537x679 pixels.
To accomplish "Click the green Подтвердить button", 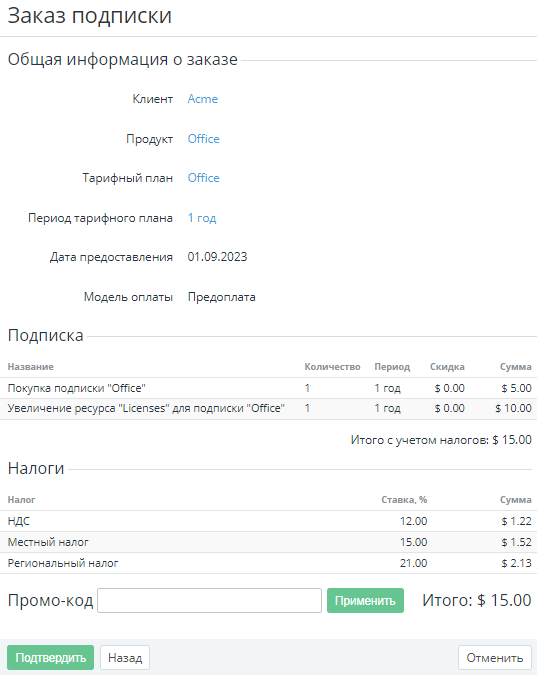I will coord(50,657).
